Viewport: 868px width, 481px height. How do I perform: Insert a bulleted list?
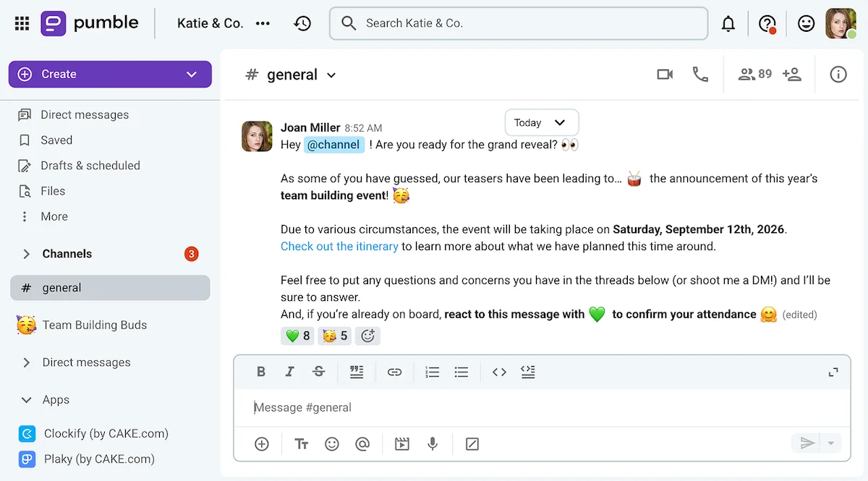pos(461,372)
